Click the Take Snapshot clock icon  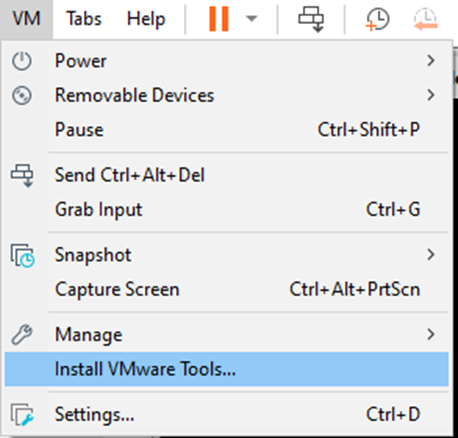pos(378,20)
